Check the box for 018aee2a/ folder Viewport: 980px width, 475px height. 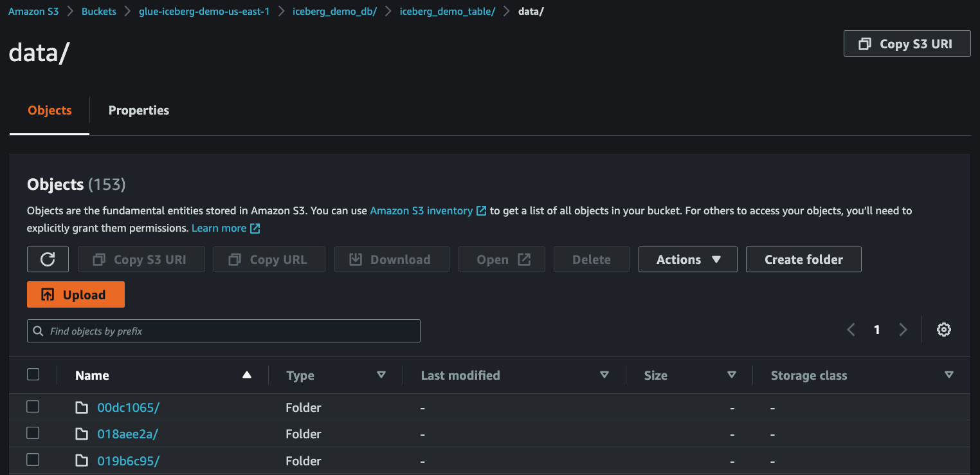(33, 433)
